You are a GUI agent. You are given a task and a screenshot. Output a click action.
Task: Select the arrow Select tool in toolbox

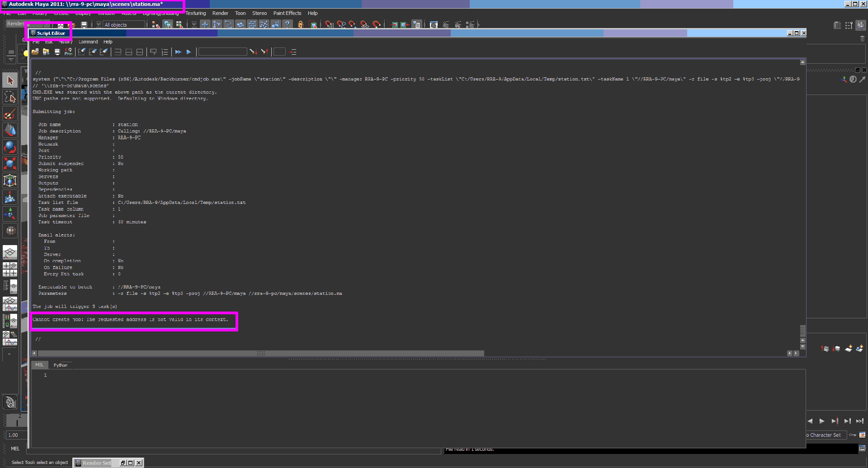point(10,80)
